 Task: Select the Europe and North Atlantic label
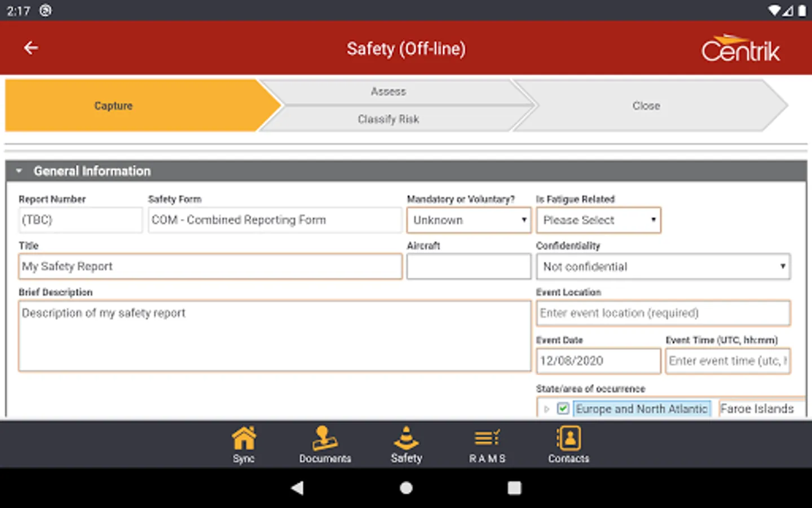tap(641, 409)
